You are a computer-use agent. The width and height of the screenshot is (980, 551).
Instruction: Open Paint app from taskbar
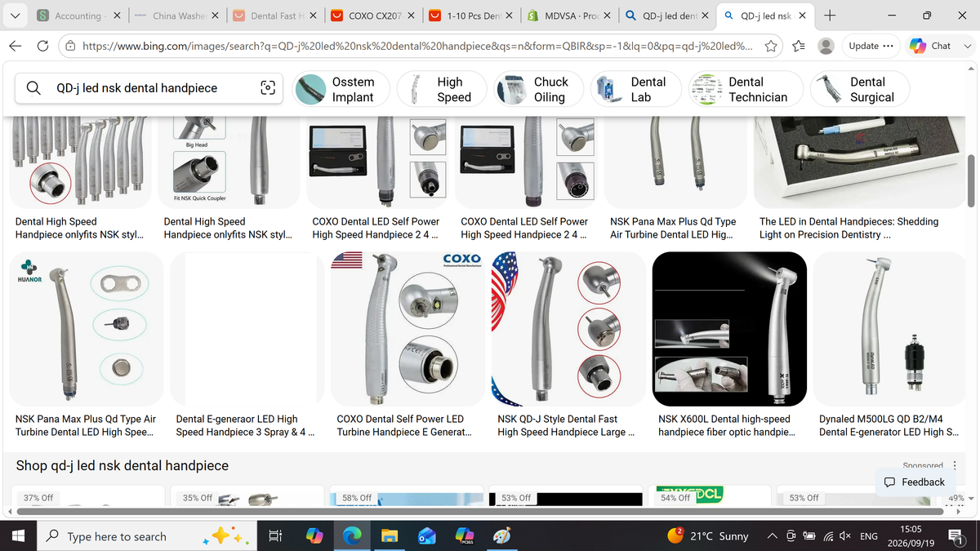pos(503,536)
